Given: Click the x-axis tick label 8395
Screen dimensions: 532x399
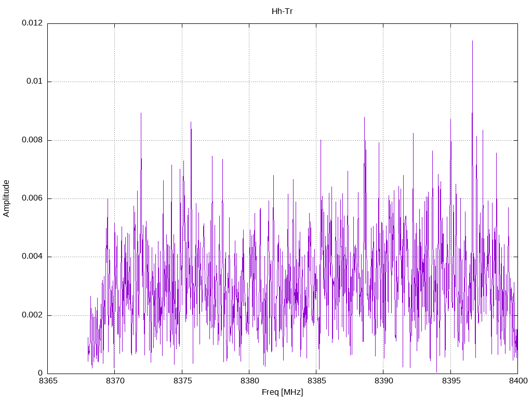Looking at the screenshot, I should [451, 381].
